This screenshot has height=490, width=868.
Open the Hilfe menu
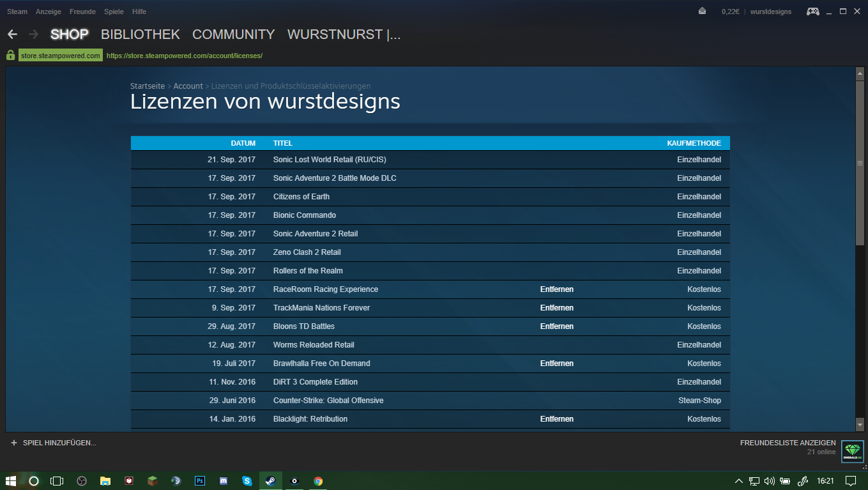(139, 11)
